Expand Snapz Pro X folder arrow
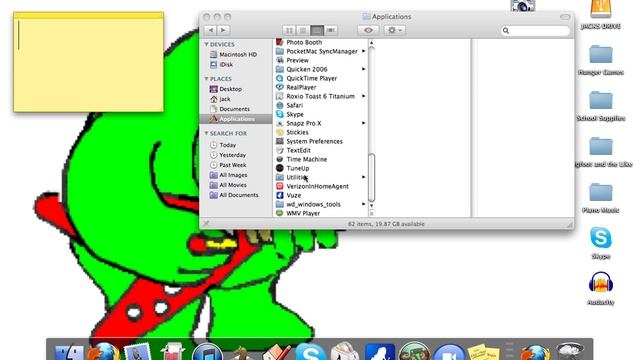Viewport: 640px width, 360px height. [x=363, y=123]
